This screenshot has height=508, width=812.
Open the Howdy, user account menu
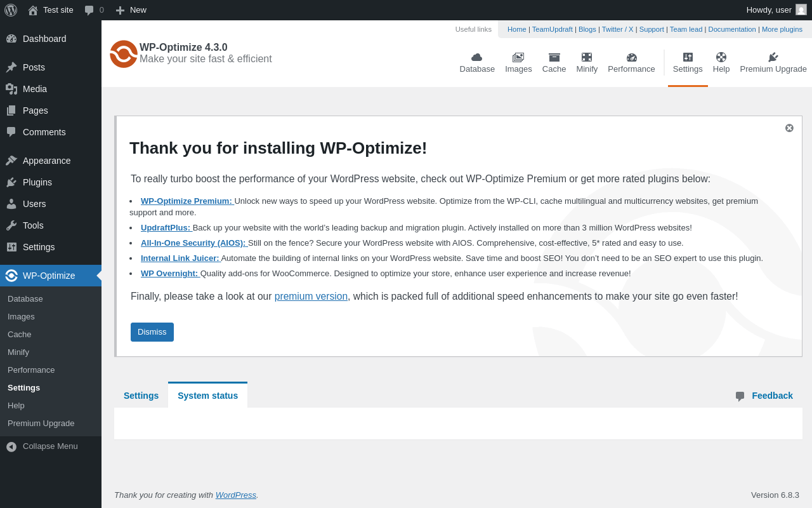coord(776,10)
